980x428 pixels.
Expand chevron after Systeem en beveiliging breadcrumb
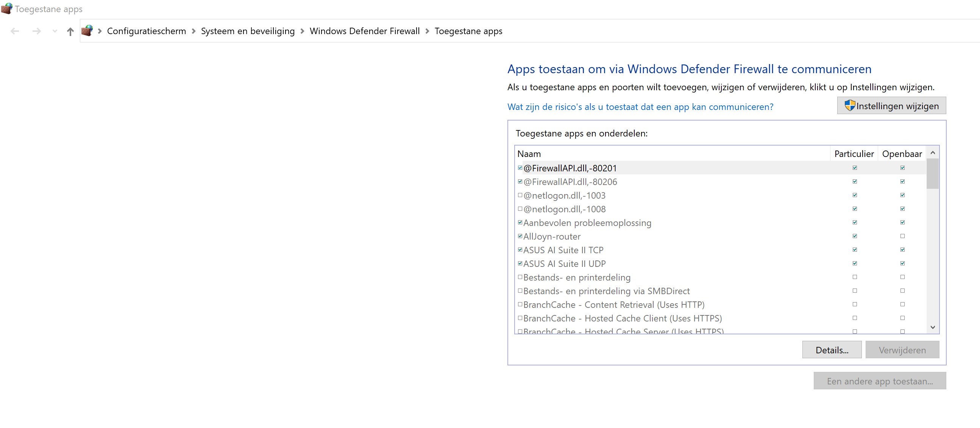point(303,31)
